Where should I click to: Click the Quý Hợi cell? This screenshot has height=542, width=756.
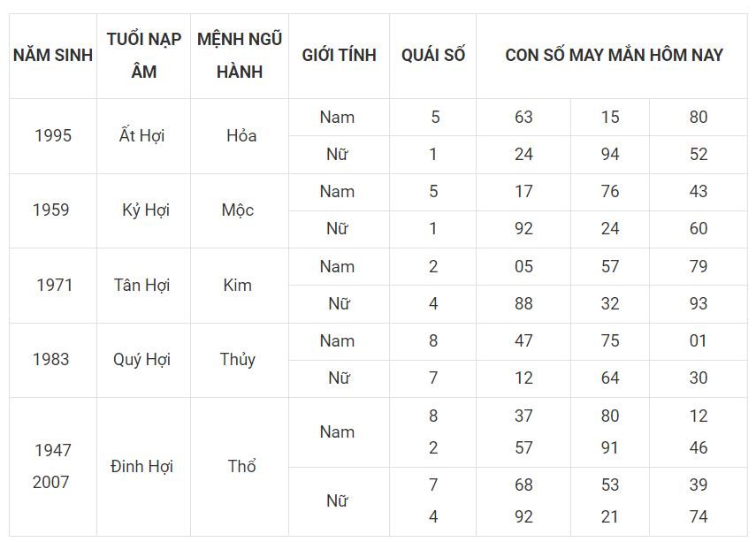[x=143, y=360]
